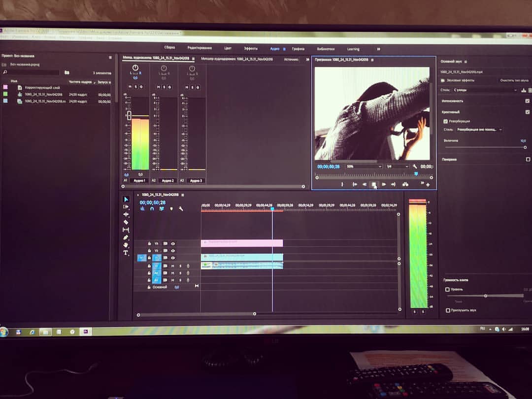Expand the hidden source panel tabs chevron
Viewport: 532px width, 399px height.
(x=307, y=60)
